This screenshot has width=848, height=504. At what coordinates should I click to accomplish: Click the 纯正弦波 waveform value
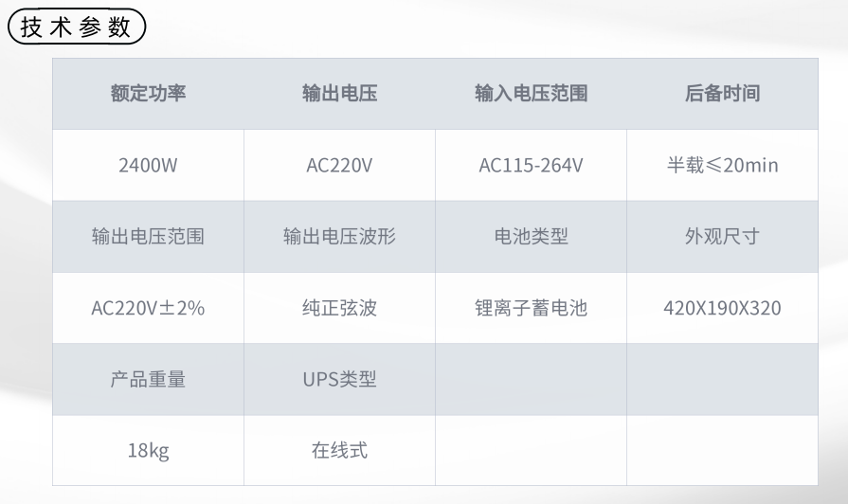[x=339, y=308]
